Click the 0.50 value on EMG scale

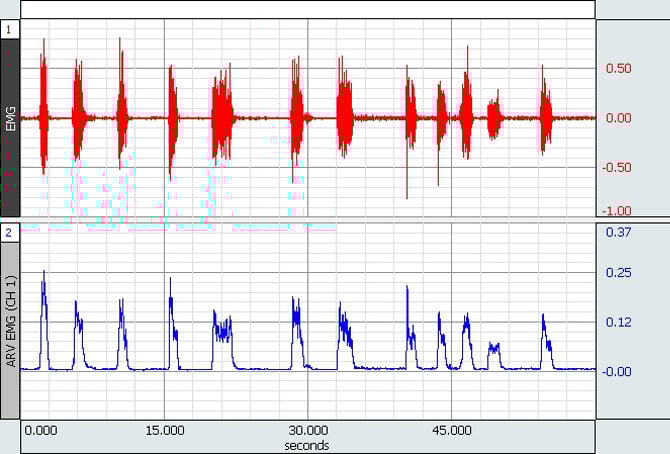click(618, 69)
